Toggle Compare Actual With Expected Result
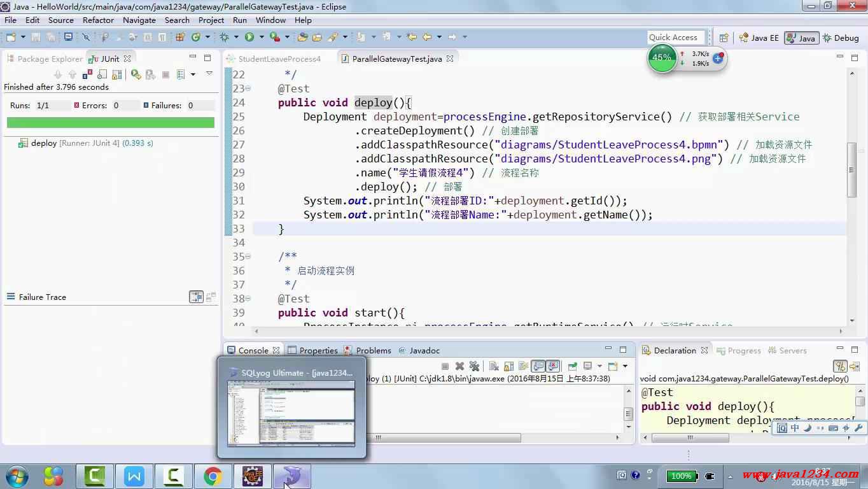This screenshot has height=489, width=868. [x=211, y=297]
